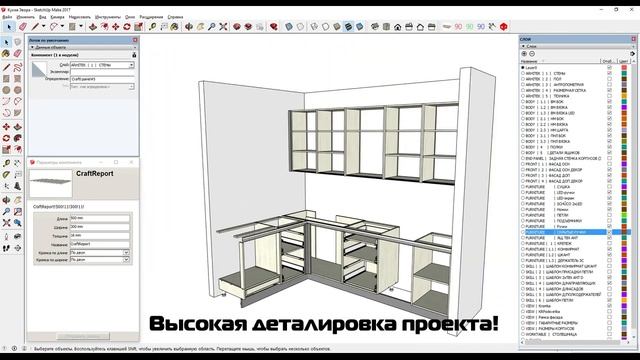
Task: Click the Название input field in CraftReport
Action: click(100, 244)
